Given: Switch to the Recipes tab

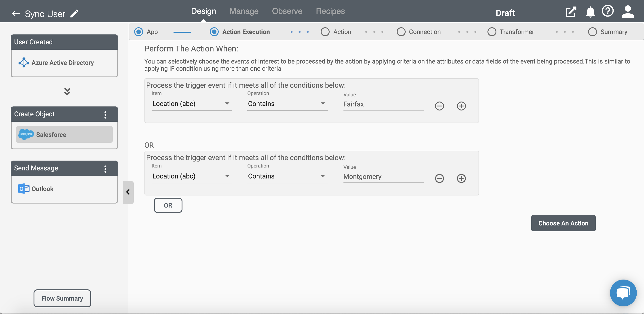Looking at the screenshot, I should tap(330, 11).
